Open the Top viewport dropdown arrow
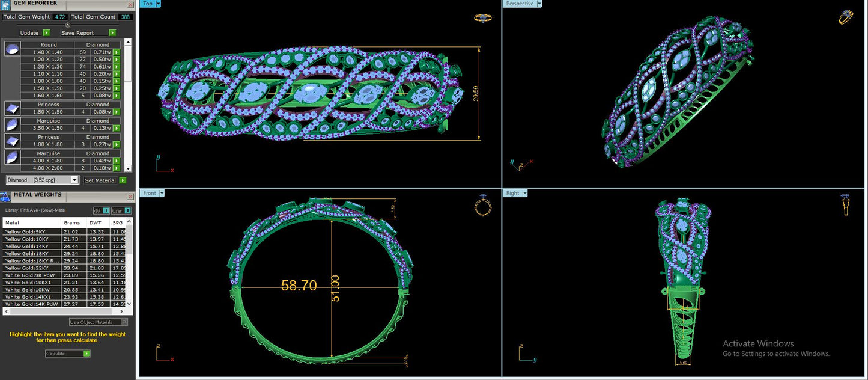 tap(159, 4)
